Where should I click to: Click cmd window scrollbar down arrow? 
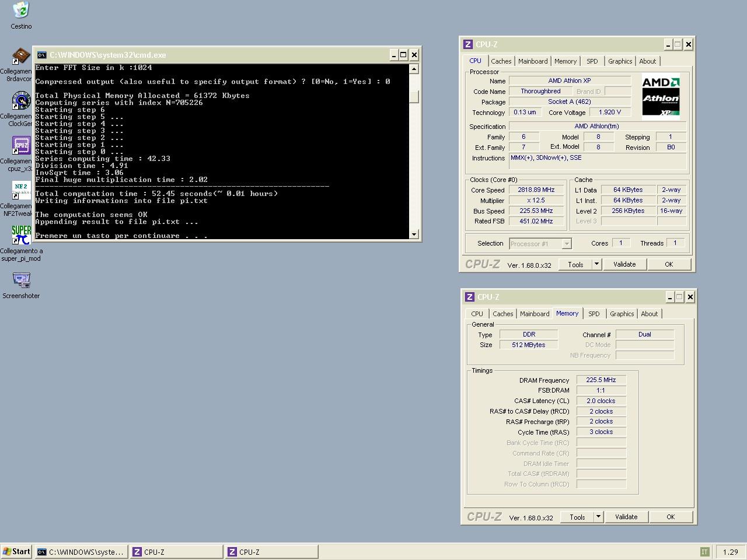(x=414, y=235)
